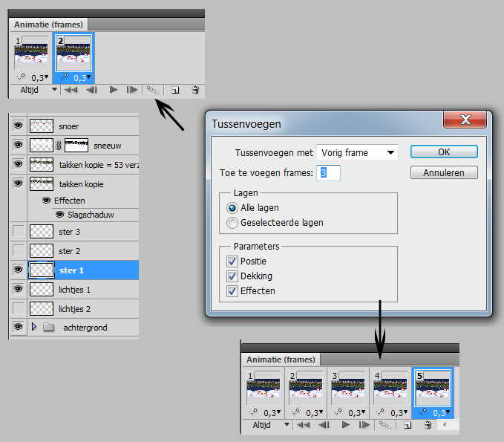504x442 pixels.
Task: Play animation in top animation panel
Action: click(x=113, y=90)
